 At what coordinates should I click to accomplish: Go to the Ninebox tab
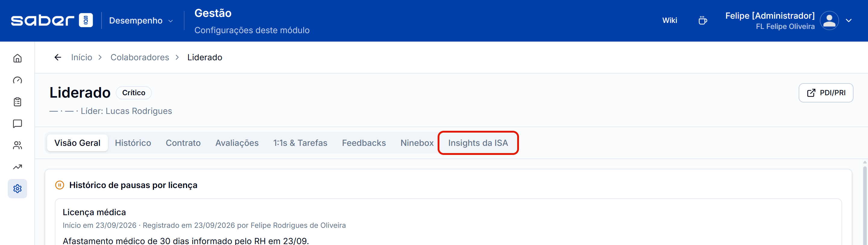417,143
